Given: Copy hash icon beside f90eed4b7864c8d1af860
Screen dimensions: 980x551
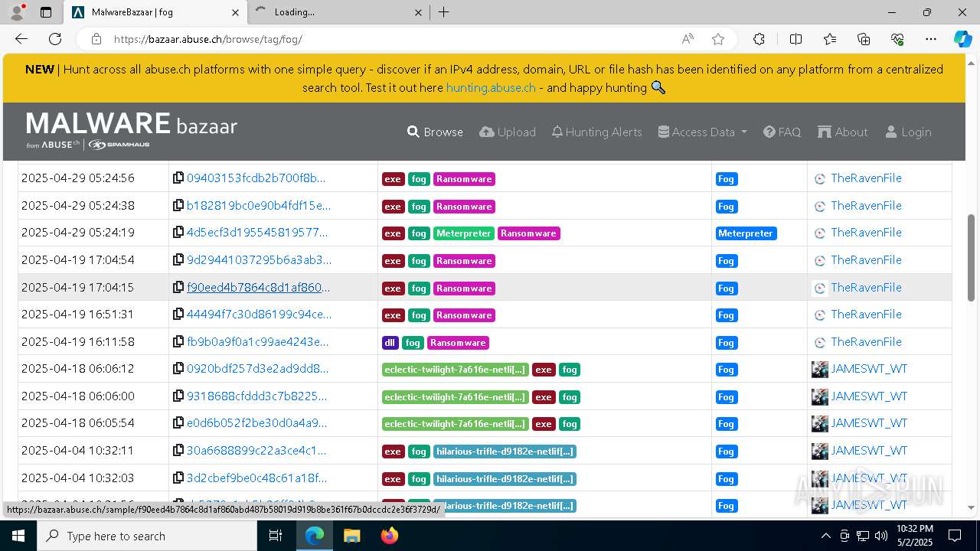Looking at the screenshot, I should point(178,288).
